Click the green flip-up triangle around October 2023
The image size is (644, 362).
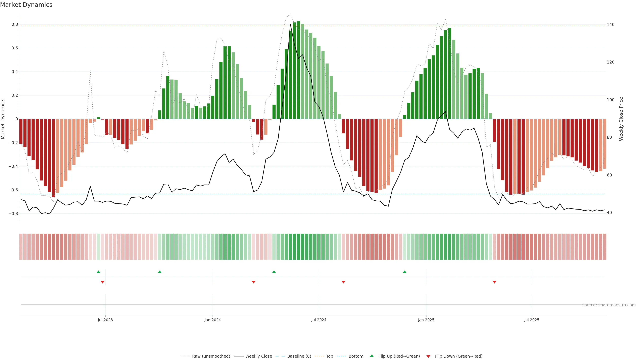160,272
